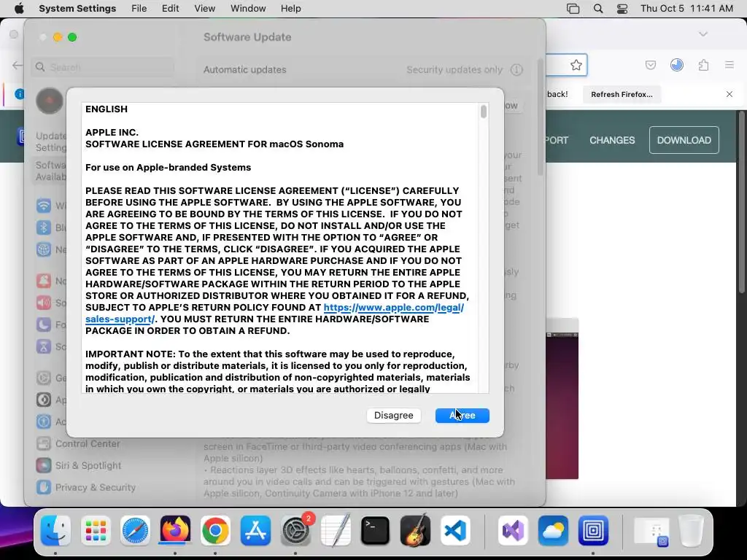The height and width of the screenshot is (560, 747).
Task: Open Visual Studio from the Dock
Action: click(513, 531)
